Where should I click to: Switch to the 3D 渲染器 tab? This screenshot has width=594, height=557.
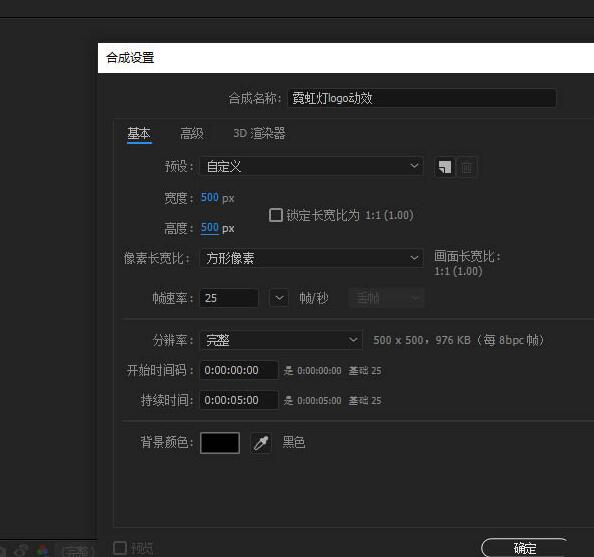coord(259,133)
